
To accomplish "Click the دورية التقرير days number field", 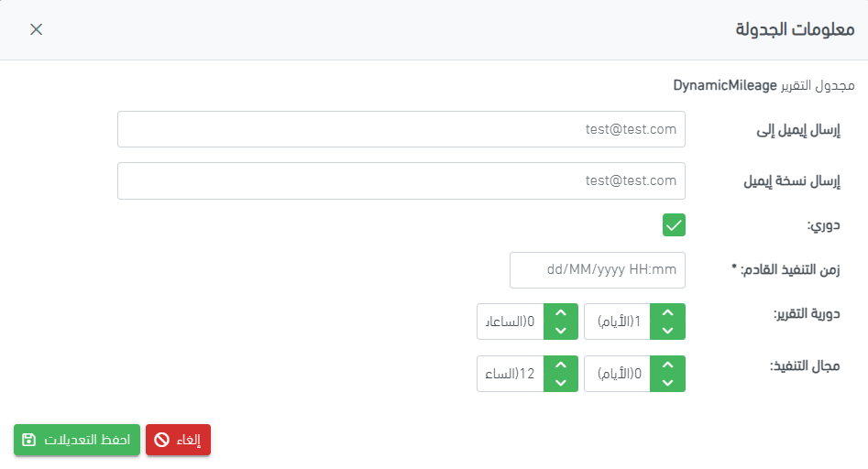I will 617,322.
